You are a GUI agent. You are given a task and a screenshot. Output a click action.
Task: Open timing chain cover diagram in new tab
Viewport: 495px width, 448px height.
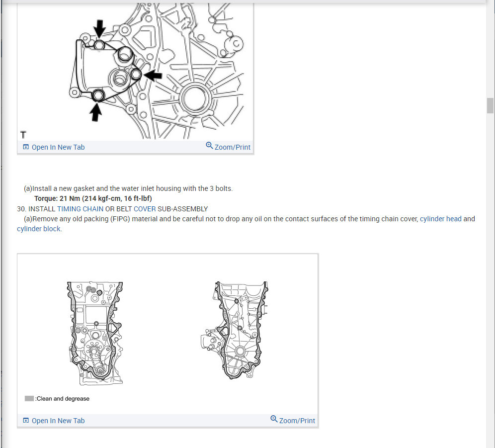tap(58, 421)
